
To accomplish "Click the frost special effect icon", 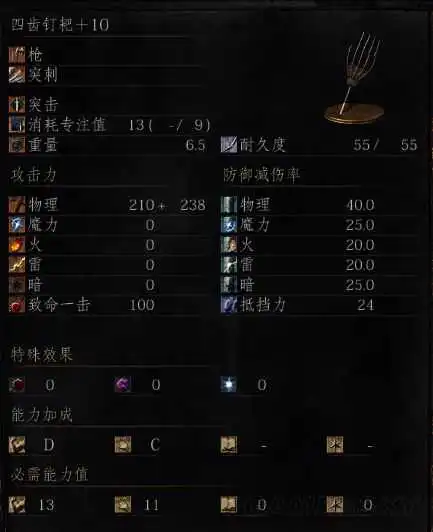I will point(229,384).
